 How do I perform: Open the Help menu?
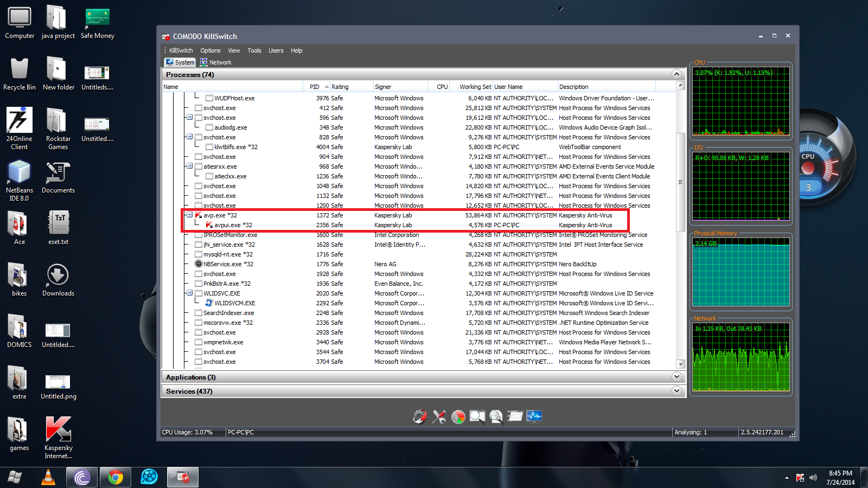tap(296, 50)
